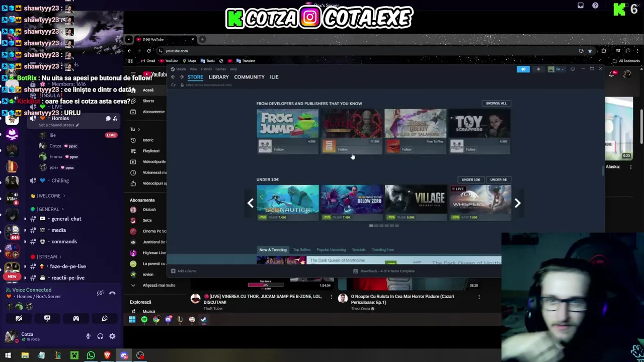This screenshot has height=362, width=644.
Task: Open Steam ILIE profile tab
Action: pos(274,77)
